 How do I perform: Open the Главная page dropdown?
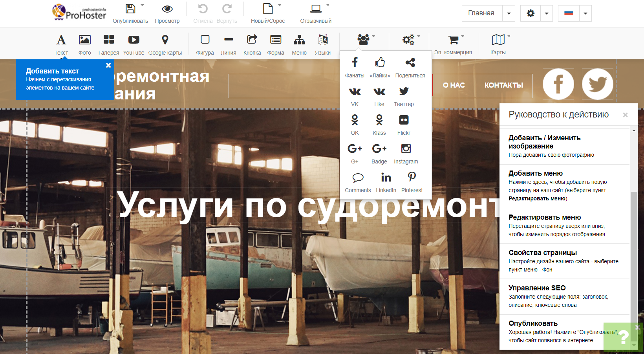pos(509,13)
